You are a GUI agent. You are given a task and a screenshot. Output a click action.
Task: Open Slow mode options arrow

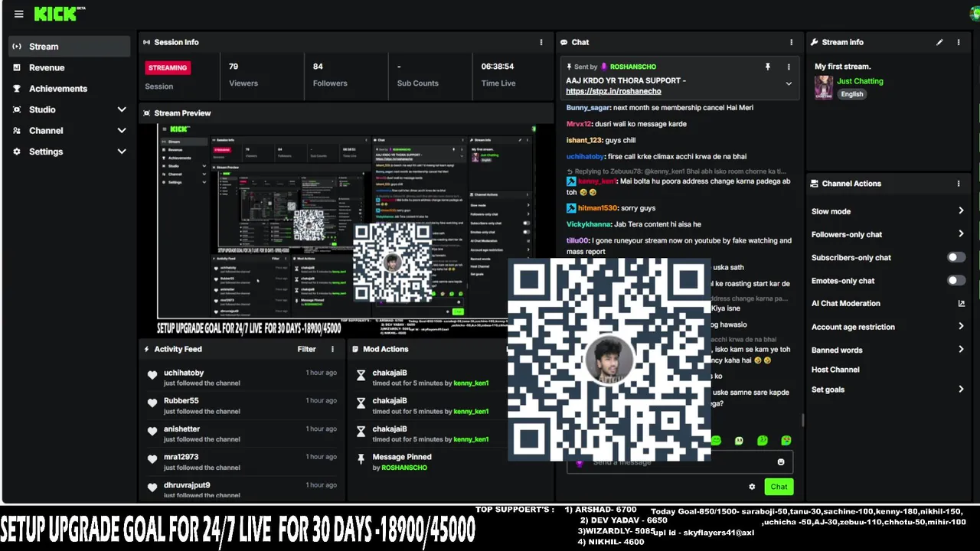tap(961, 211)
